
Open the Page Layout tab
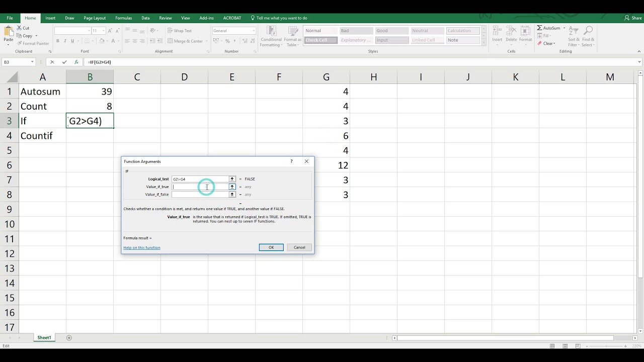pos(95,18)
